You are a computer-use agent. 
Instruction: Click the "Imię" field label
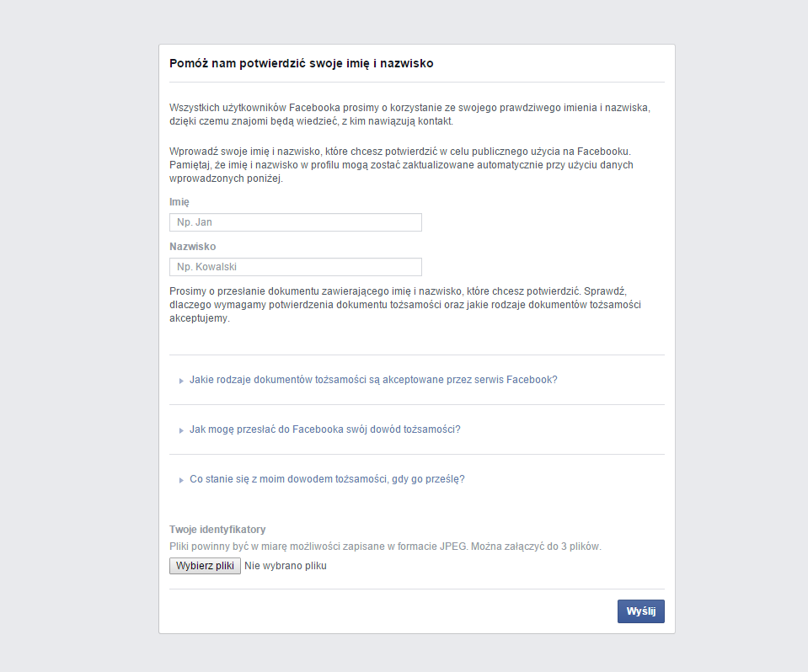[179, 202]
